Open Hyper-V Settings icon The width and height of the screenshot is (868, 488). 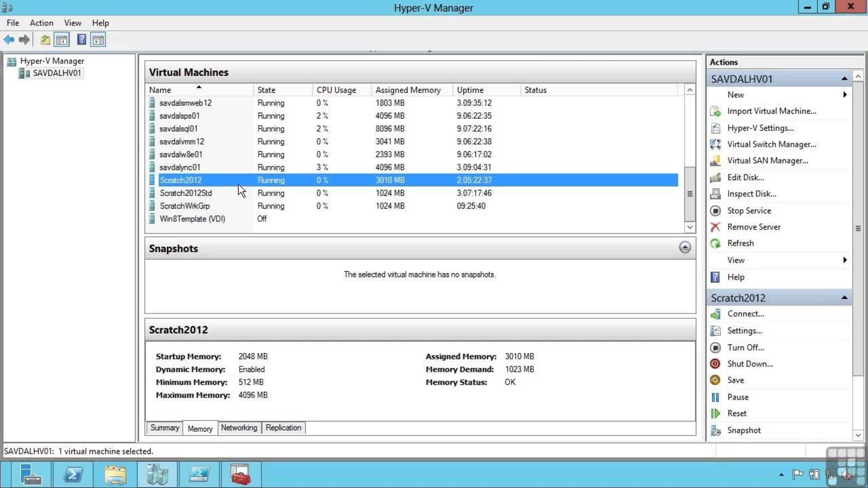715,128
